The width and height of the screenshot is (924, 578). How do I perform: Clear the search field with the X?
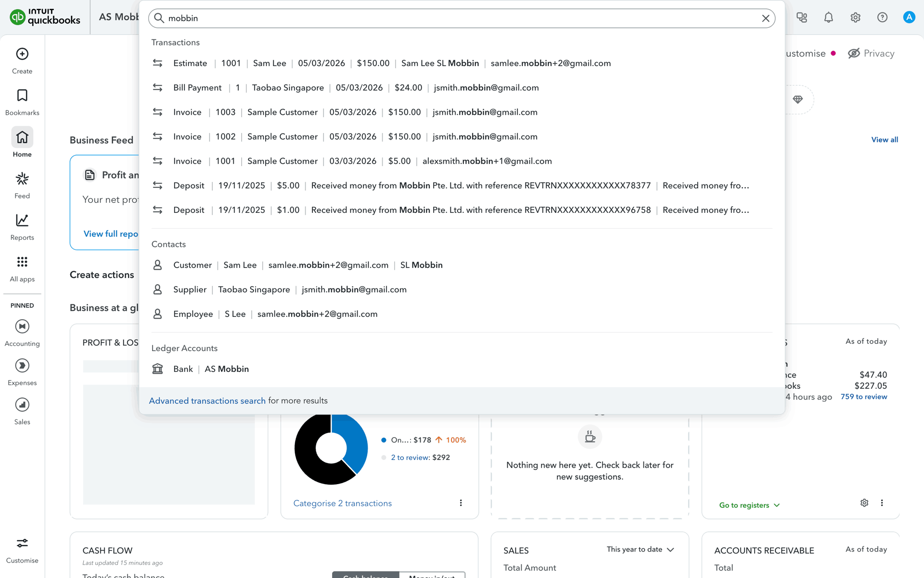(766, 18)
